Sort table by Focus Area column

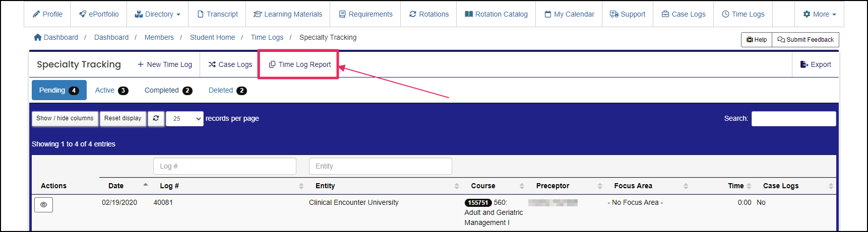click(x=648, y=186)
